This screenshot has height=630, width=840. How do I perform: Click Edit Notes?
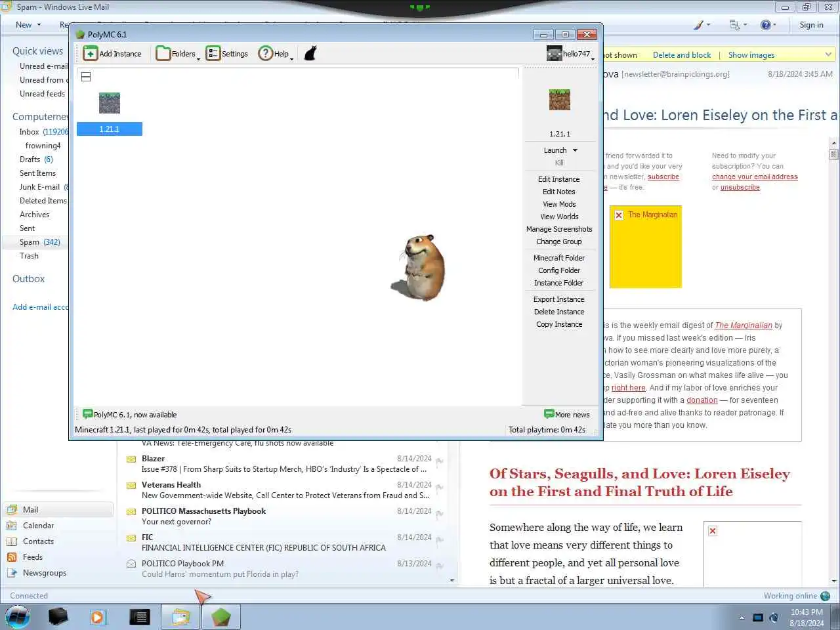(x=559, y=192)
